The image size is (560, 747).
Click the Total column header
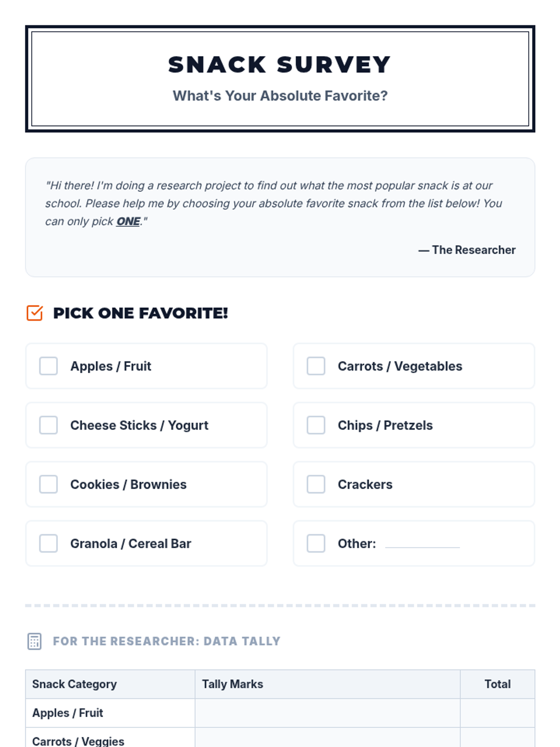click(497, 684)
